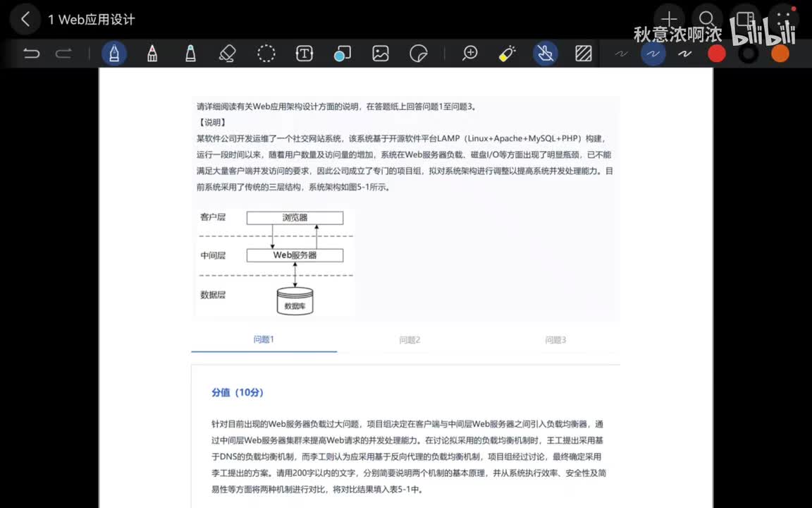Open the more options menu
The width and height of the screenshot is (812, 508).
tap(784, 19)
